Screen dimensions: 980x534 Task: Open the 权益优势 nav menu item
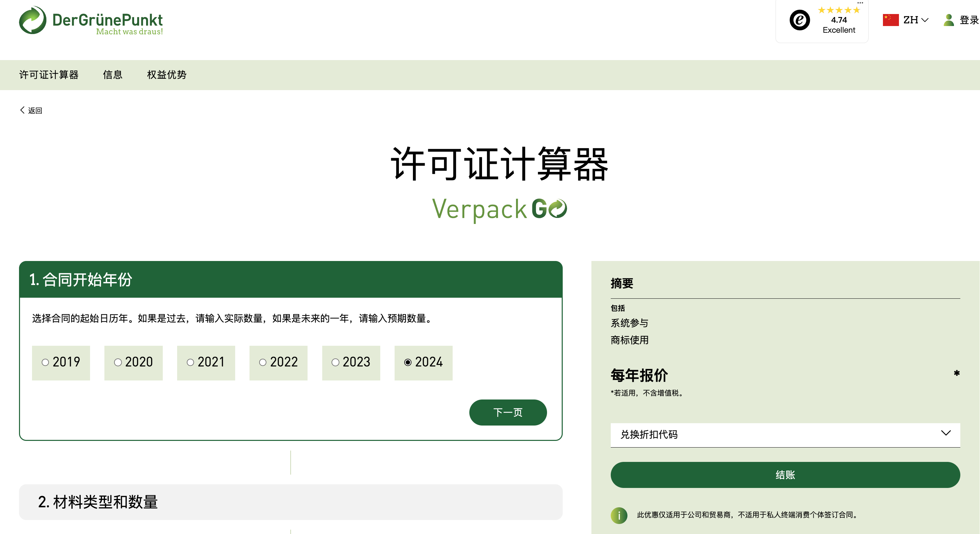tap(167, 75)
